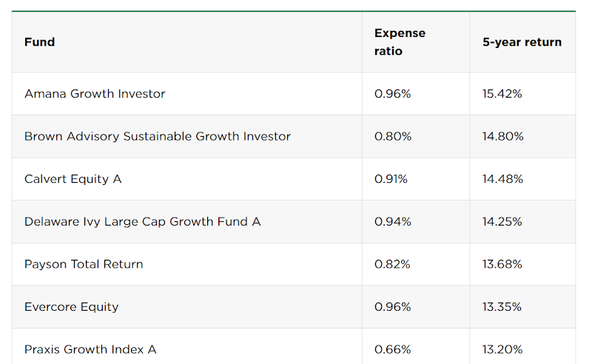Select Calvert Equity A's 0.91% expense ratio
Image resolution: width=592 pixels, height=364 pixels.
(391, 179)
